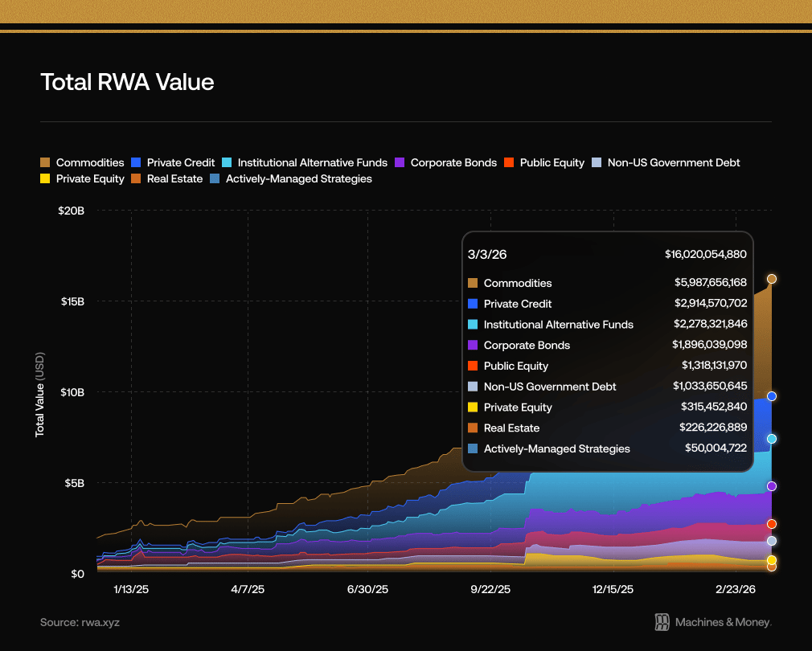Click the $2,278,321,846 value

(711, 324)
